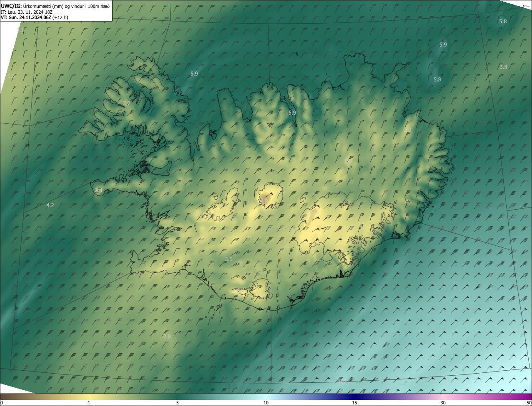Image resolution: width=532 pixels, height=406 pixels.
Task: Click the 2.0 value label in east Iceland
Action: pyautogui.click(x=407, y=130)
